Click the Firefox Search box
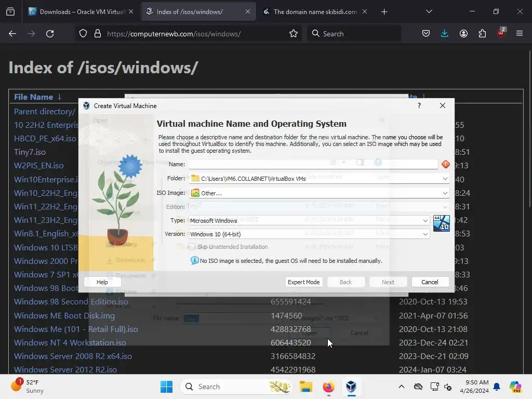Image resolution: width=532 pixels, height=399 pixels. [354, 34]
